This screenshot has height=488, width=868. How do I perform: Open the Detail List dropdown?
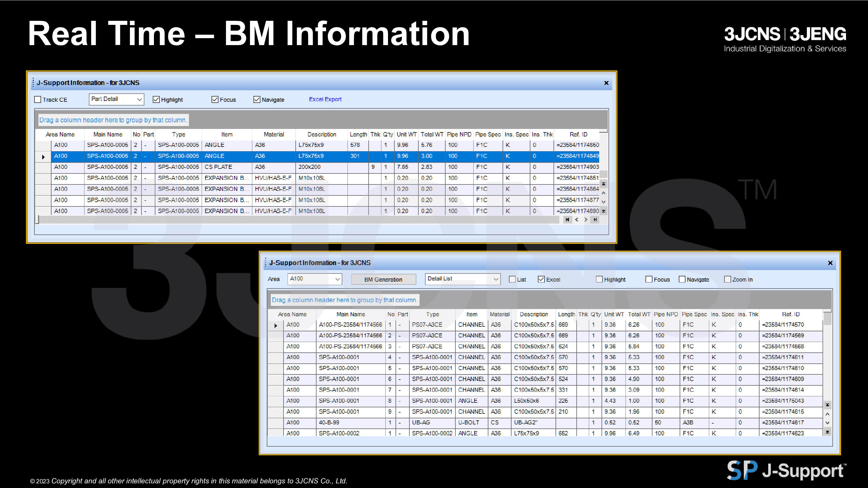coord(463,279)
